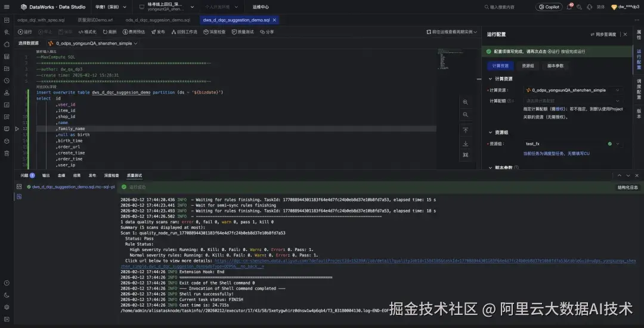The height and width of the screenshot is (328, 644).
Task: Close the 运行配置 run configuration panel
Action: click(625, 35)
